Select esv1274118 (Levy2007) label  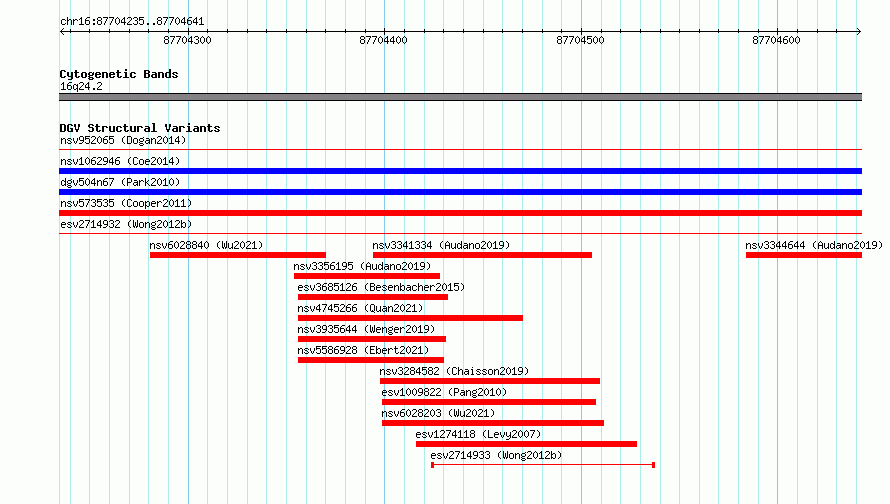478,434
